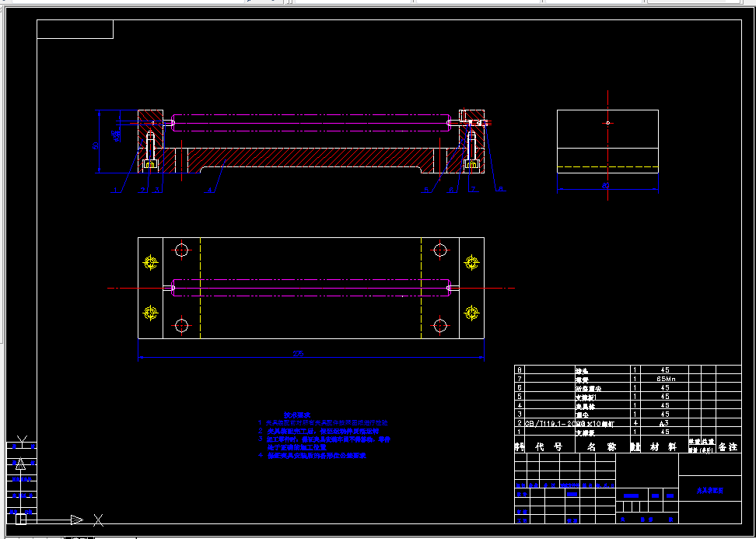
Task: Pick balloon number 2 under the section view
Action: 143,190
